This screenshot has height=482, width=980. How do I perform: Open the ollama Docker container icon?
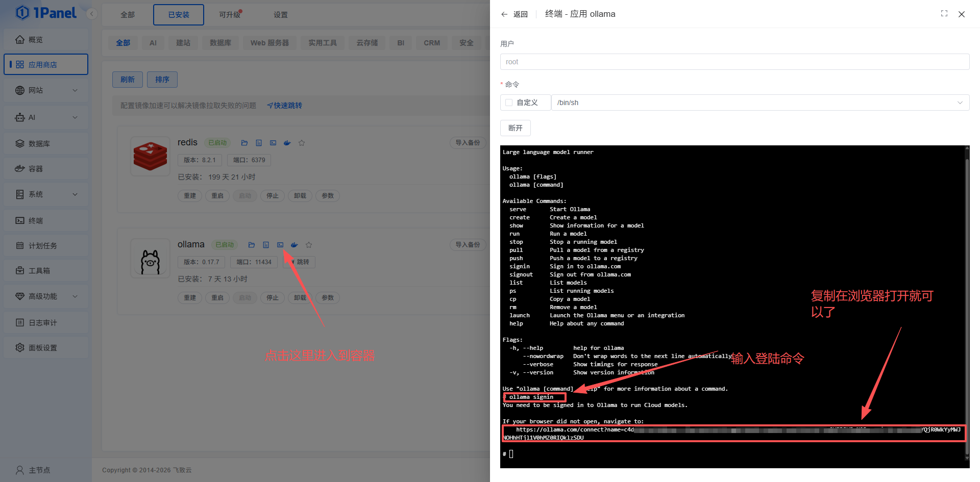[295, 245]
